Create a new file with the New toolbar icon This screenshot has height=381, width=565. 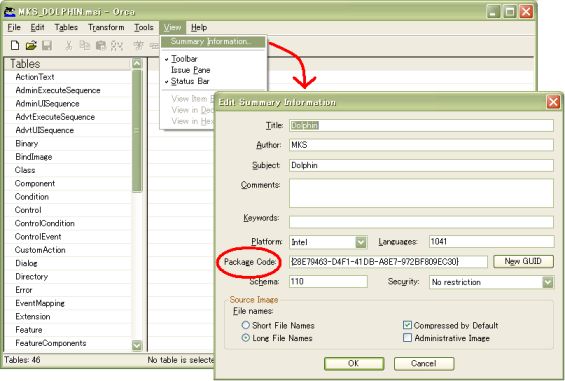tap(15, 45)
